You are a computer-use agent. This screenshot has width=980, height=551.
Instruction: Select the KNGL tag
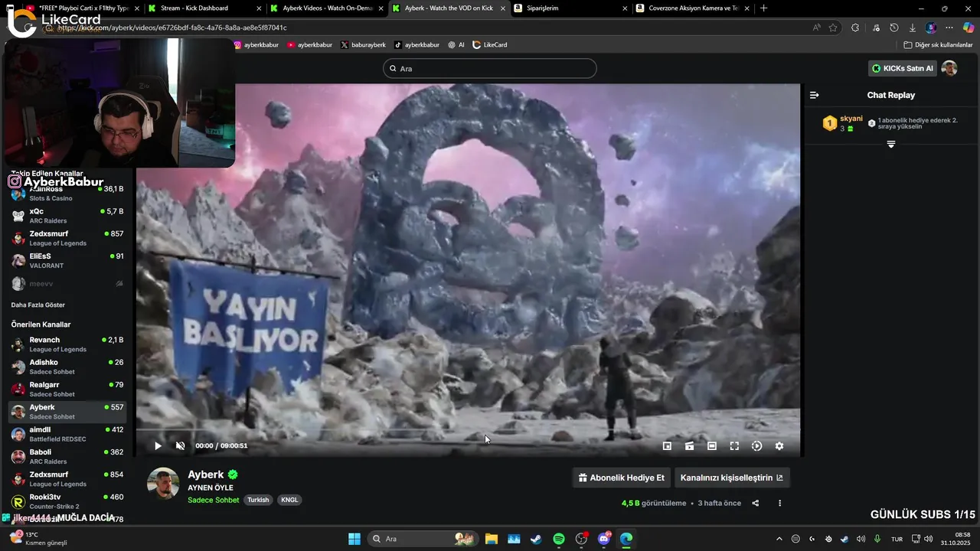(x=289, y=500)
